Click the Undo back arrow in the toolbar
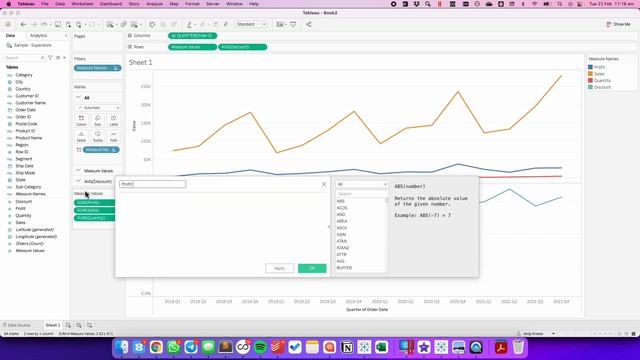Viewport: 640px width, 360px height. 23,24
